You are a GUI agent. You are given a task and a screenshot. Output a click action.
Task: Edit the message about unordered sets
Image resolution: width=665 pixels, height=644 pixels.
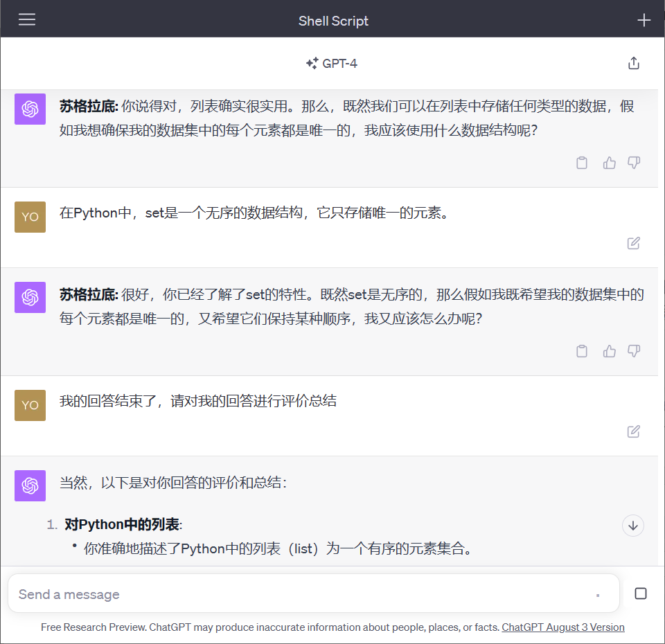(x=632, y=243)
